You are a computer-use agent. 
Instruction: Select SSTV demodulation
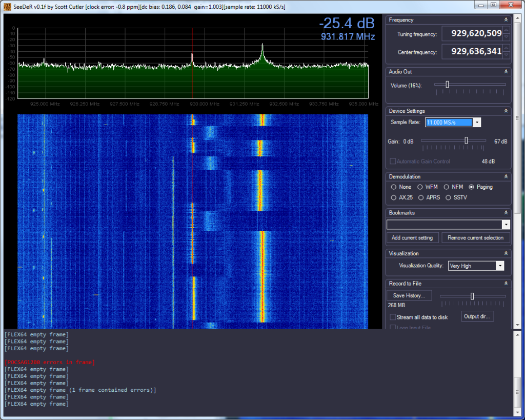click(x=448, y=197)
